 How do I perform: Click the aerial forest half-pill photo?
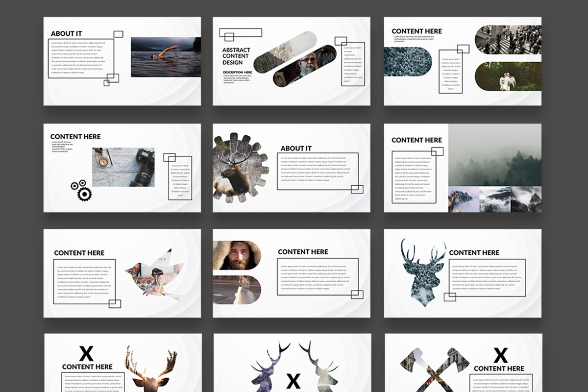[x=408, y=62]
